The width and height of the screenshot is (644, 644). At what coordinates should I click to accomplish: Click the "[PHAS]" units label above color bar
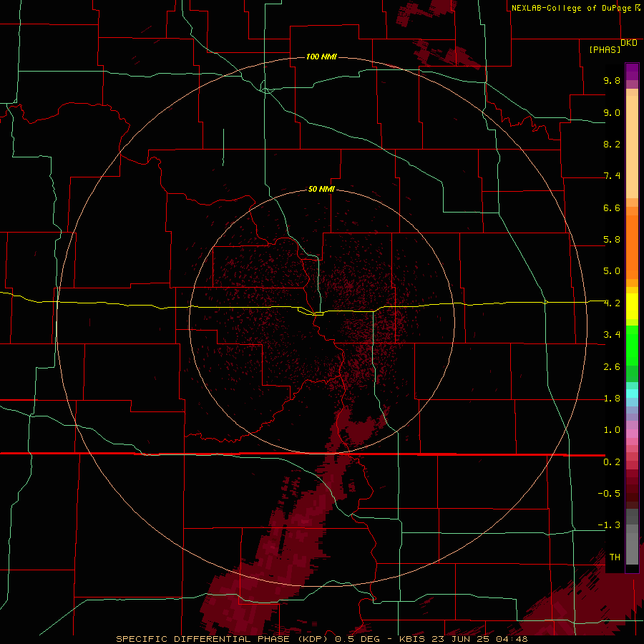pos(605,49)
